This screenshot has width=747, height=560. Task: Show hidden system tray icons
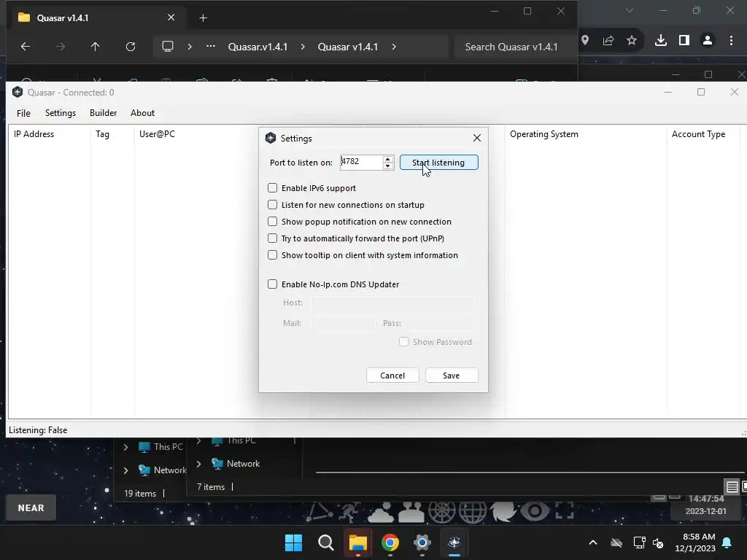(x=593, y=542)
